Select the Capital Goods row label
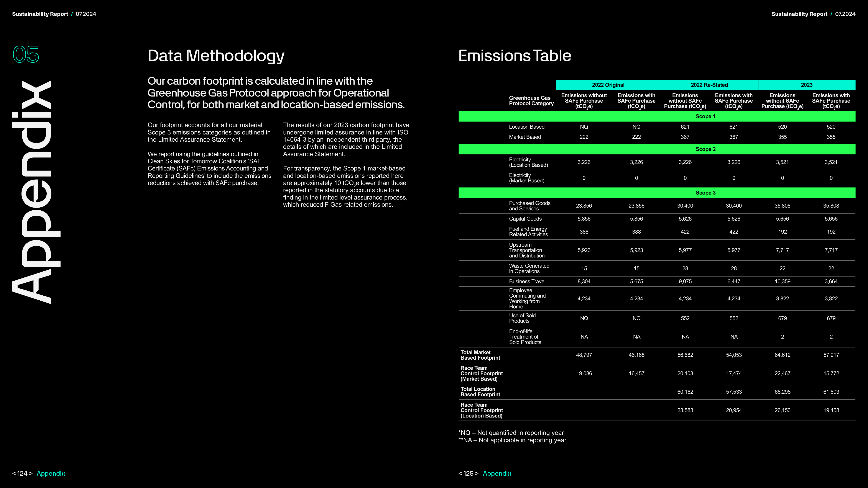868x488 pixels. [525, 219]
